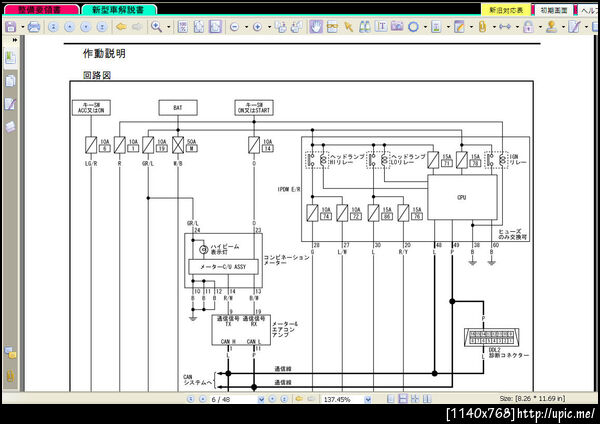600x424 pixels.
Task: Click the note annotation pencil icon
Action: point(459,27)
